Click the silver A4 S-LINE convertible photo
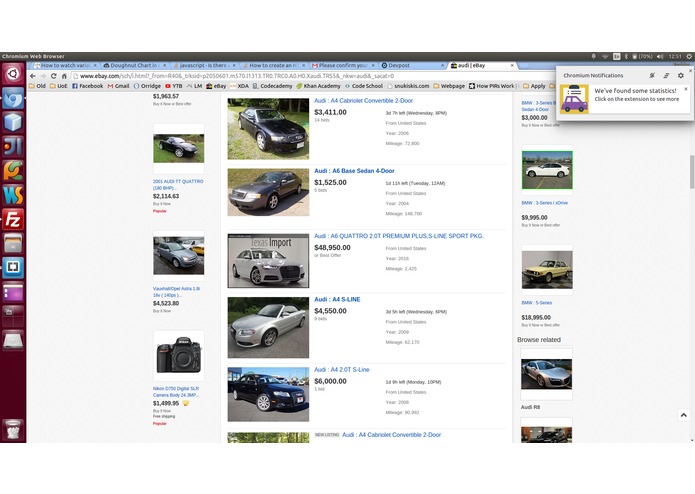The image size is (695, 494). (268, 327)
